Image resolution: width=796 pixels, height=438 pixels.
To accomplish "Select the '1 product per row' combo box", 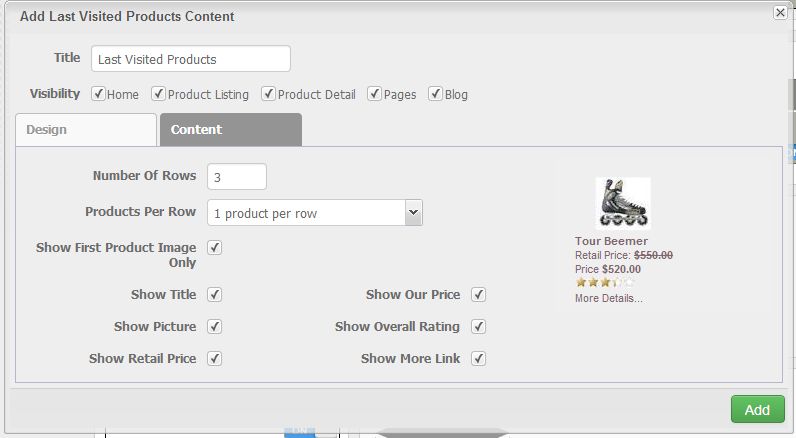I will click(315, 213).
